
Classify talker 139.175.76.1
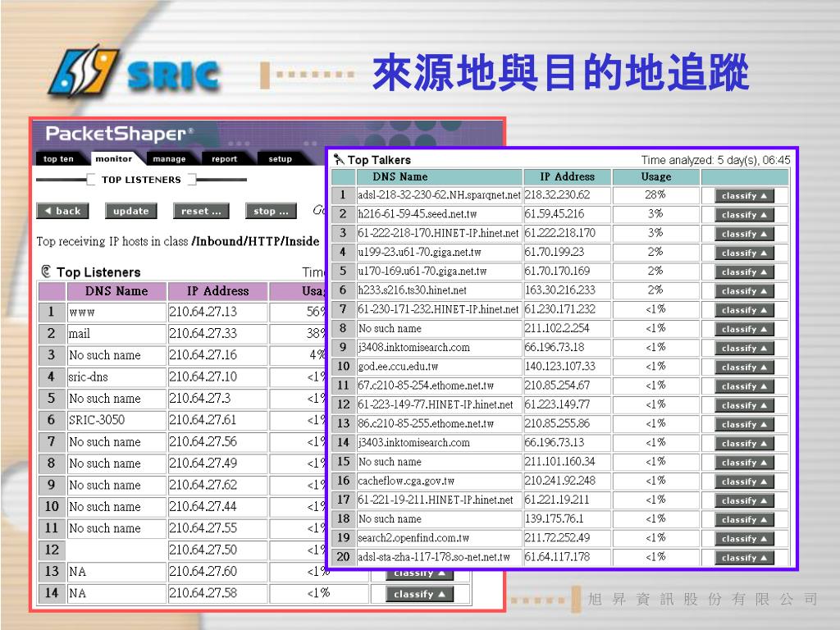click(744, 519)
